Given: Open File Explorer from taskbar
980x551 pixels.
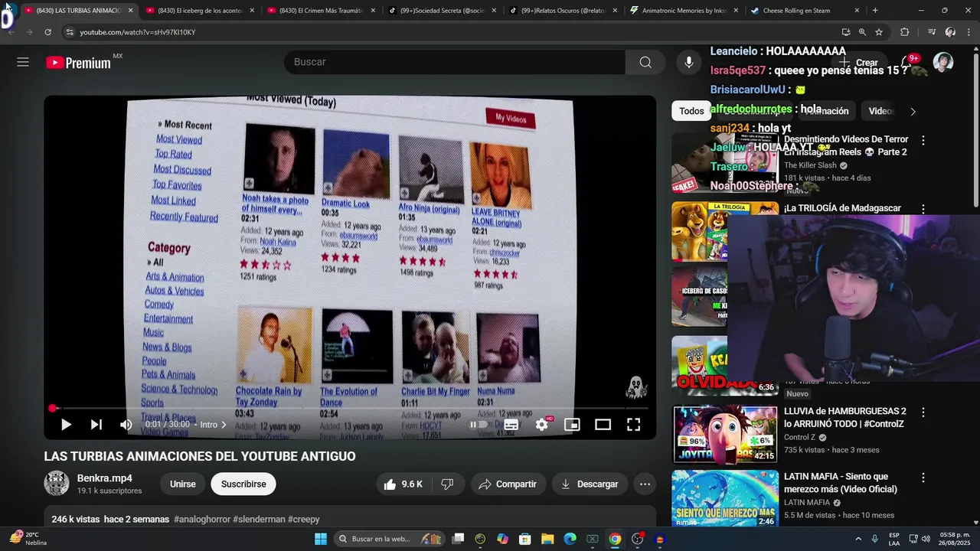Looking at the screenshot, I should (x=547, y=539).
